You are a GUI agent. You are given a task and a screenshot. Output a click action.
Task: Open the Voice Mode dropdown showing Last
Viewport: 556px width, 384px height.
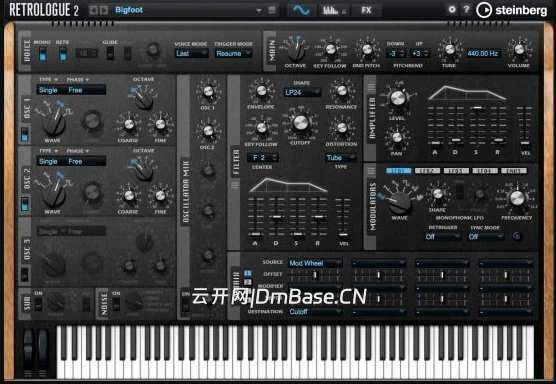coord(191,54)
